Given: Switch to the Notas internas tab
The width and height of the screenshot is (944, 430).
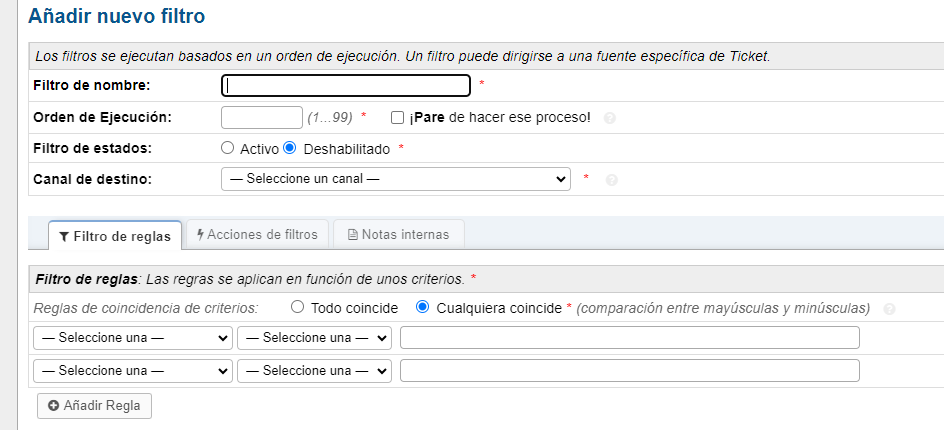Looking at the screenshot, I should pos(398,235).
